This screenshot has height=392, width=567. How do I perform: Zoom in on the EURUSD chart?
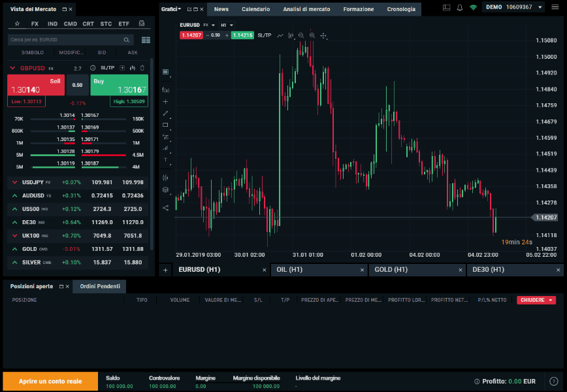pos(312,35)
